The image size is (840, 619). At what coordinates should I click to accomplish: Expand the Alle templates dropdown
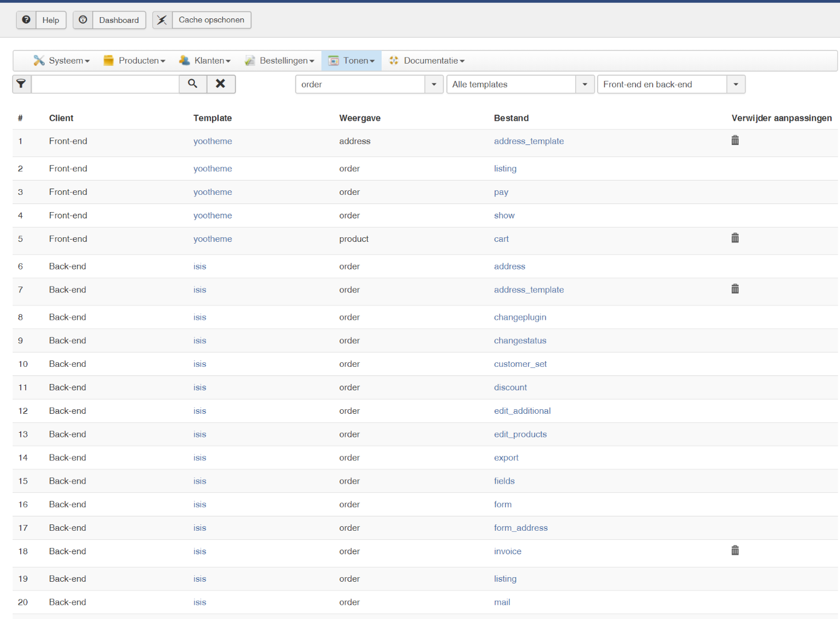pos(584,84)
